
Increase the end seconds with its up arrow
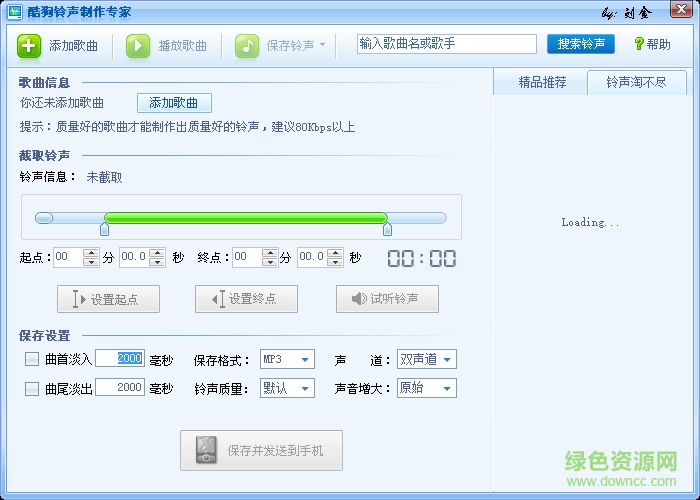point(335,253)
